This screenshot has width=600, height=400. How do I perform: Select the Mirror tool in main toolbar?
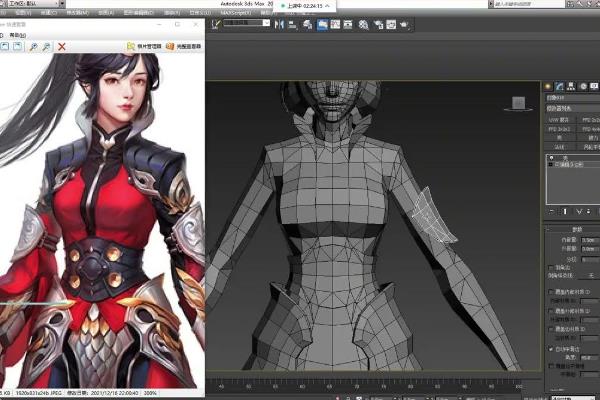(x=279, y=24)
